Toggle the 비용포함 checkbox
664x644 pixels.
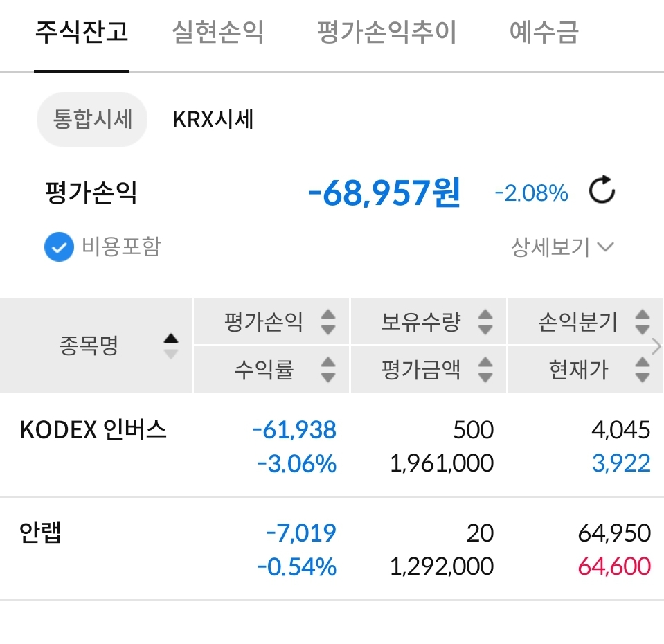[59, 247]
